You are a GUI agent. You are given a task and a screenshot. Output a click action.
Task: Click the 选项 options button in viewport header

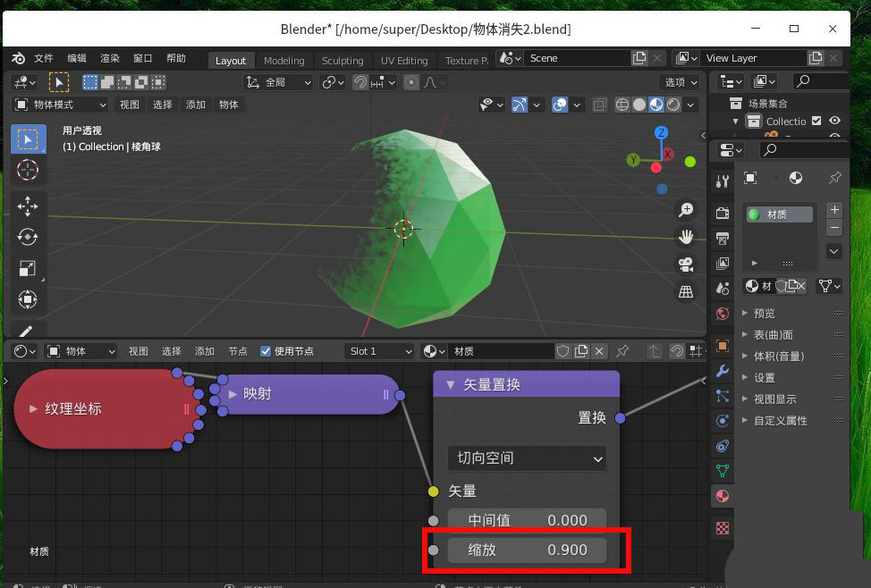point(679,82)
